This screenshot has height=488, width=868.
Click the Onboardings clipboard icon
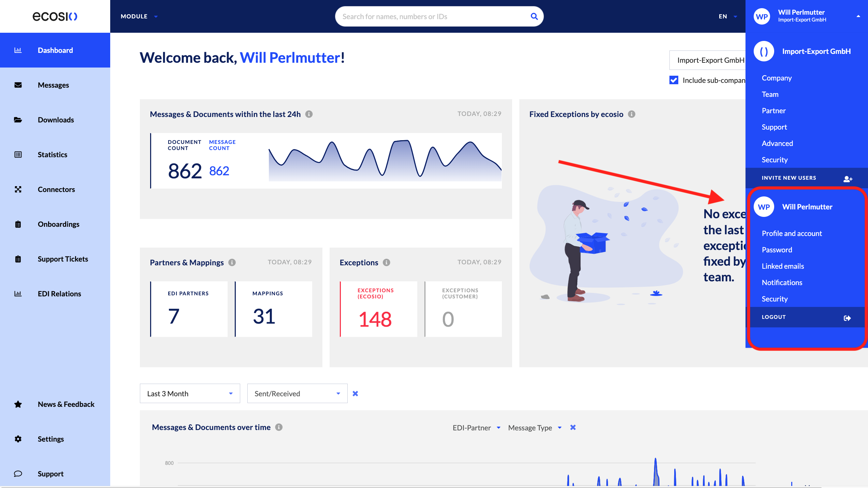point(18,224)
